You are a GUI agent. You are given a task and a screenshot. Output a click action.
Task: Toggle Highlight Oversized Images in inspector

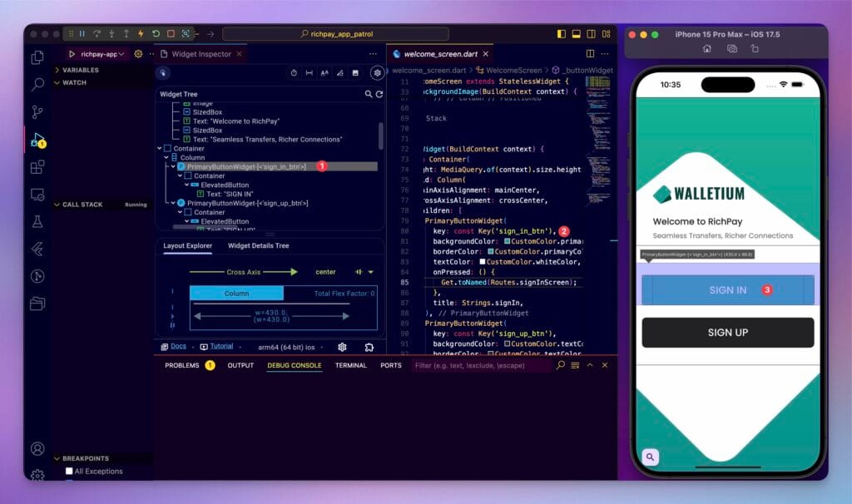click(355, 73)
